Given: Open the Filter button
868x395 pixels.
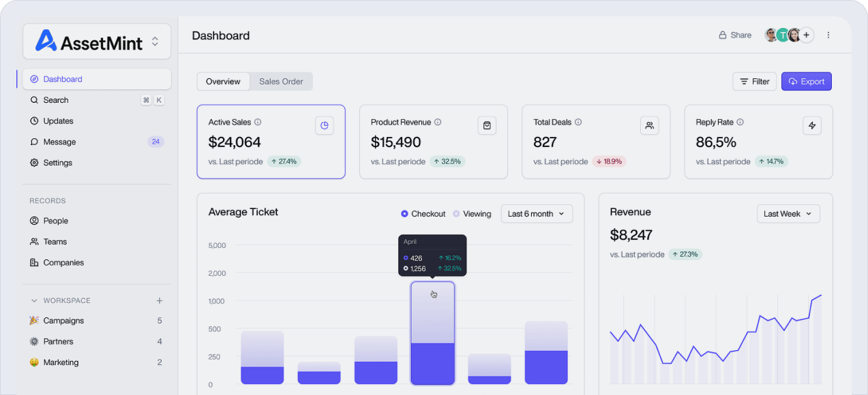Looking at the screenshot, I should coord(755,82).
